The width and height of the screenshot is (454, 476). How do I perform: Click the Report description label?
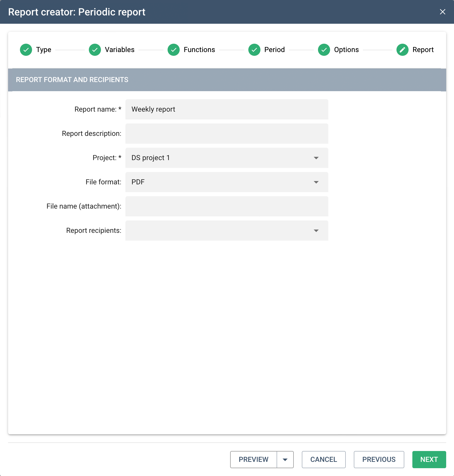(x=92, y=134)
